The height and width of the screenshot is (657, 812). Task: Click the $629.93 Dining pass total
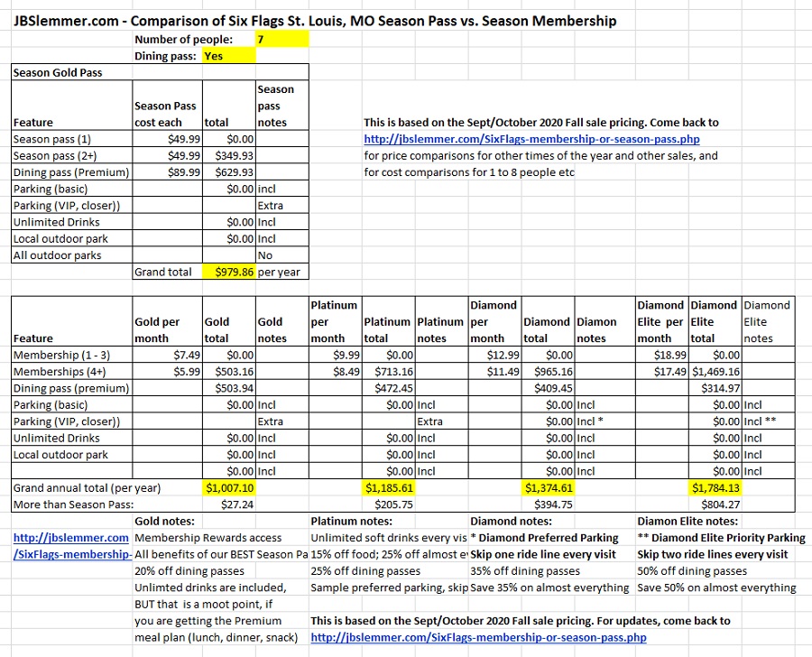pos(229,172)
